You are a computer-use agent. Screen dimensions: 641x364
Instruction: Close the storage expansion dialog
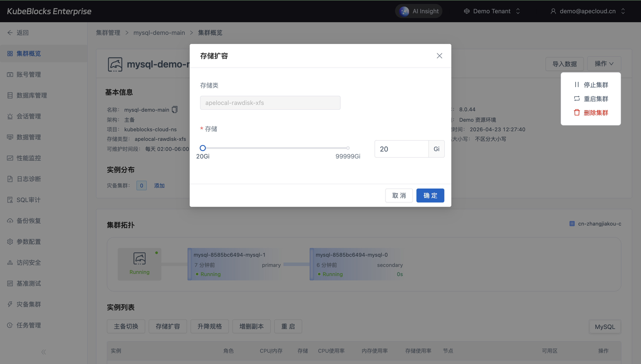pos(439,56)
